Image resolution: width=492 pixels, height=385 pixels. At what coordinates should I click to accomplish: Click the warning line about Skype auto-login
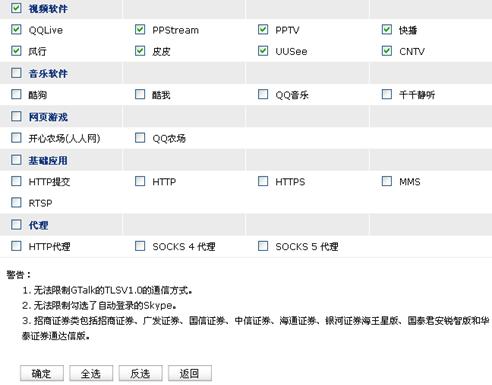pos(99,305)
